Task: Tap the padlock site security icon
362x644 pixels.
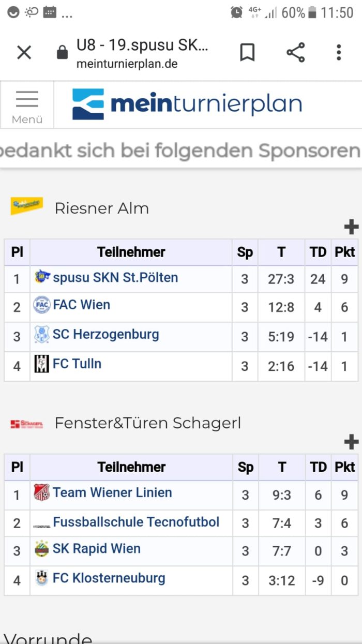Action: pos(62,52)
